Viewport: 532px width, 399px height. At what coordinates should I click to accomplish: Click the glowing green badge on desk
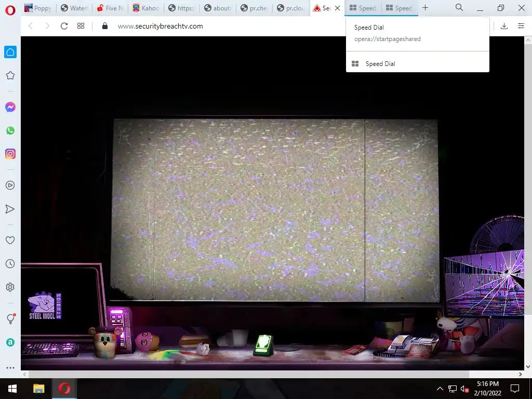[x=263, y=345]
